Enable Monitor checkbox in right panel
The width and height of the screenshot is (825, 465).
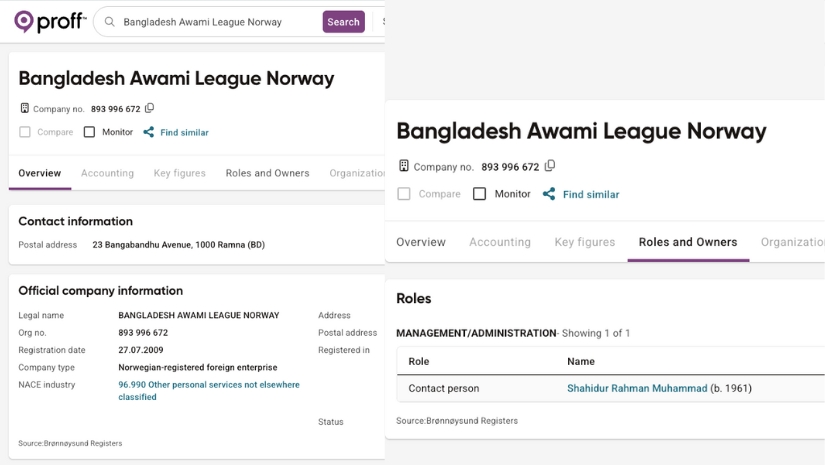click(x=479, y=194)
